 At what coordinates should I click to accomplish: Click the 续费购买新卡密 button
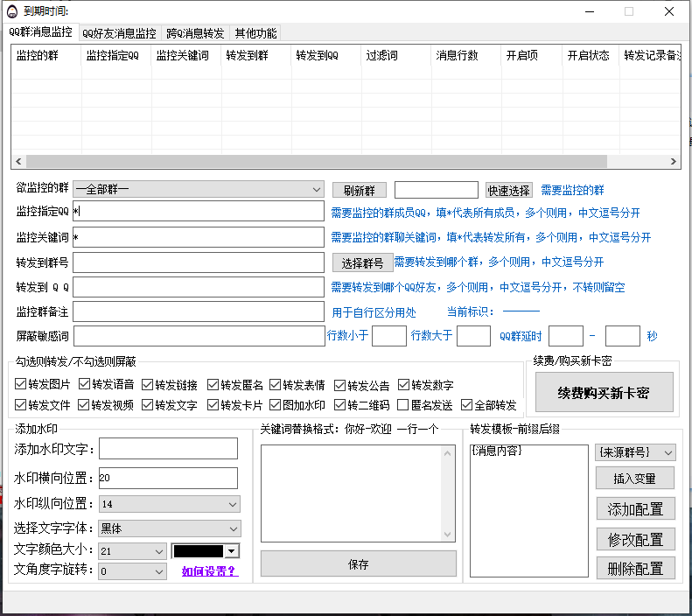(604, 393)
